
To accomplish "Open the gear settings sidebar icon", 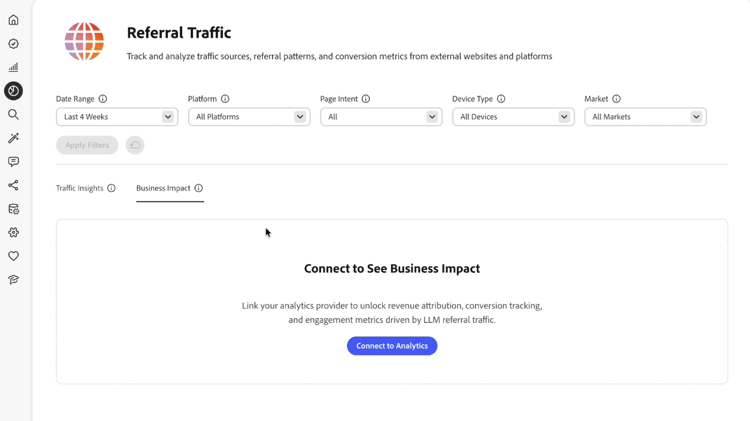I will pos(13,233).
